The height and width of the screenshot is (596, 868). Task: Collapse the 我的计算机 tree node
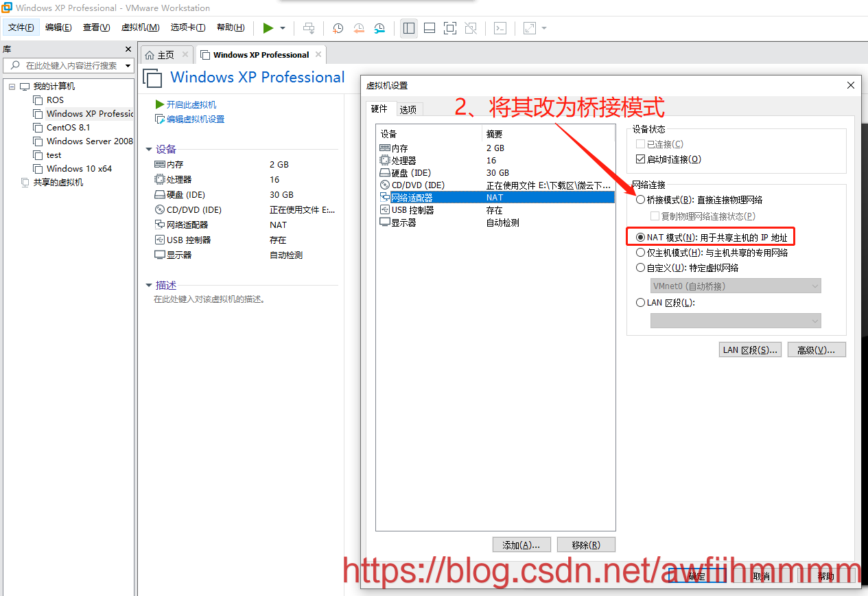(12, 87)
